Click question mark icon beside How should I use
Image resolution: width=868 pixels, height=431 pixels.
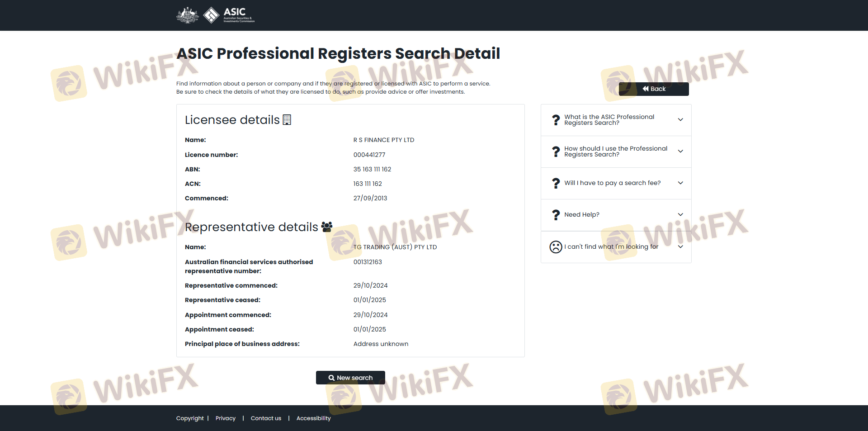coord(556,152)
